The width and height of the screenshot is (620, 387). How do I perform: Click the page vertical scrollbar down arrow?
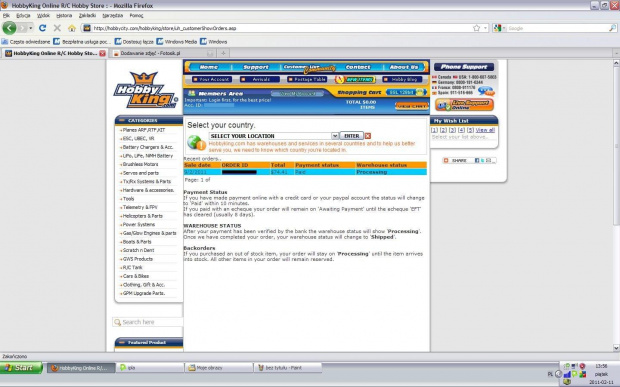pos(616,348)
